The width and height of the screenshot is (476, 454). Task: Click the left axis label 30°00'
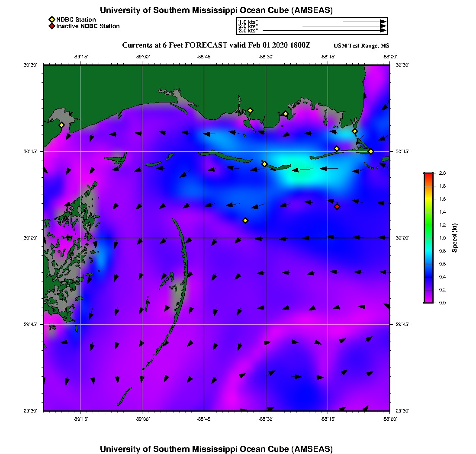(x=32, y=238)
